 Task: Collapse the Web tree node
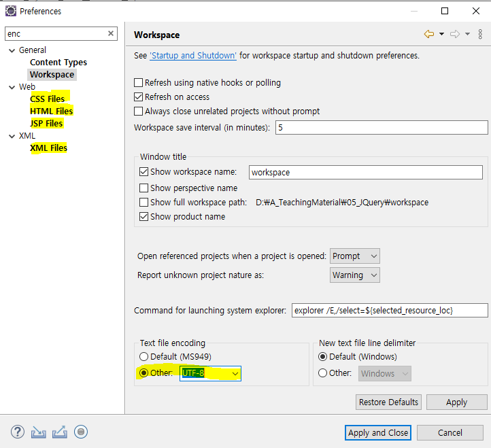[x=12, y=87]
